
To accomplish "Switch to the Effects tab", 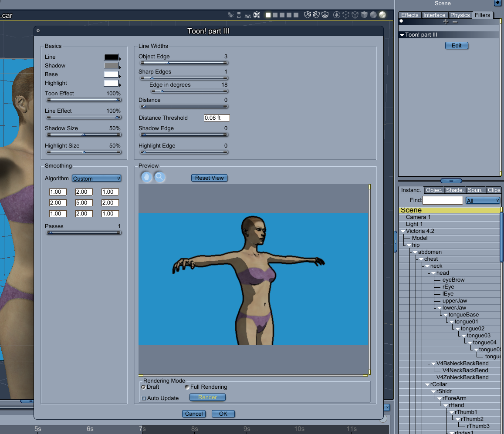I will tap(409, 15).
